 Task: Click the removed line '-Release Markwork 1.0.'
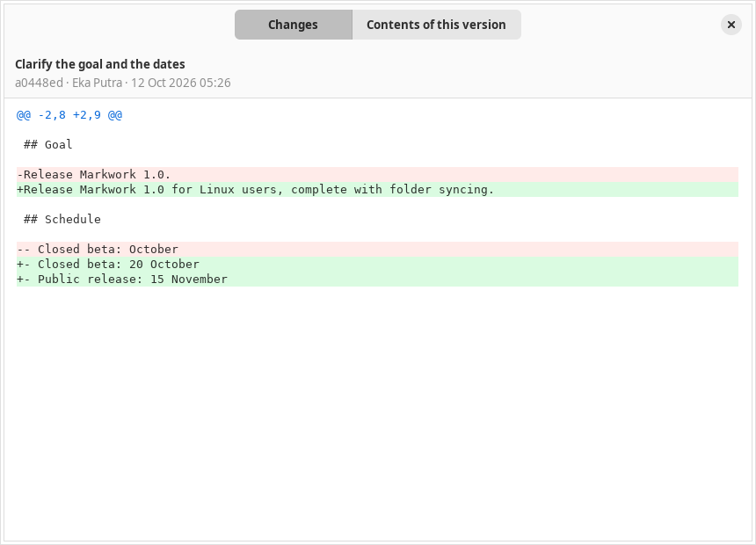[x=377, y=175]
